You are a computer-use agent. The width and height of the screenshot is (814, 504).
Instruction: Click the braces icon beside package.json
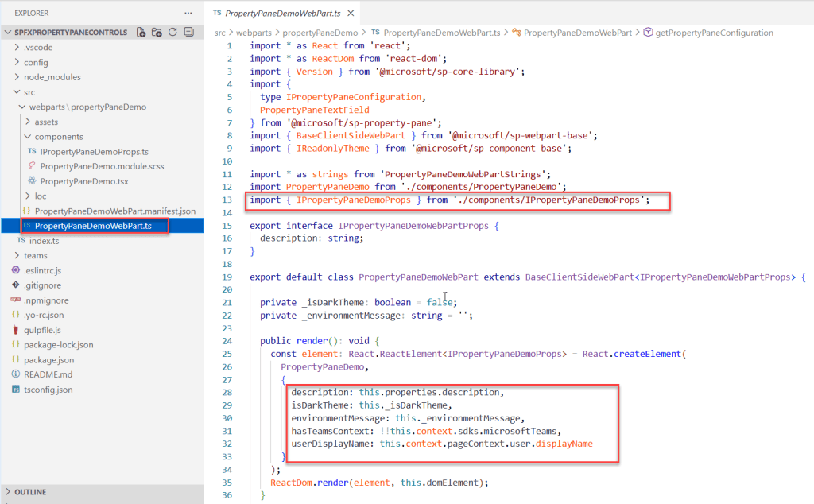pos(16,359)
